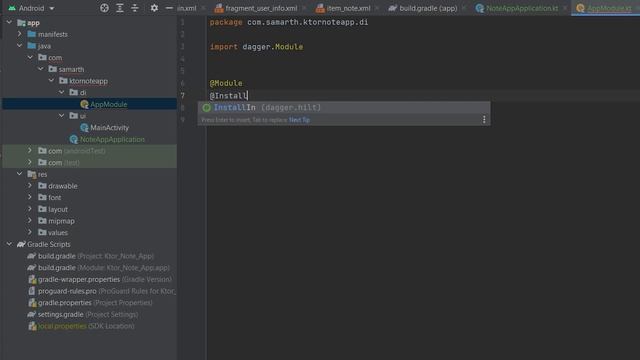Click line number 7 in gutter

point(182,96)
